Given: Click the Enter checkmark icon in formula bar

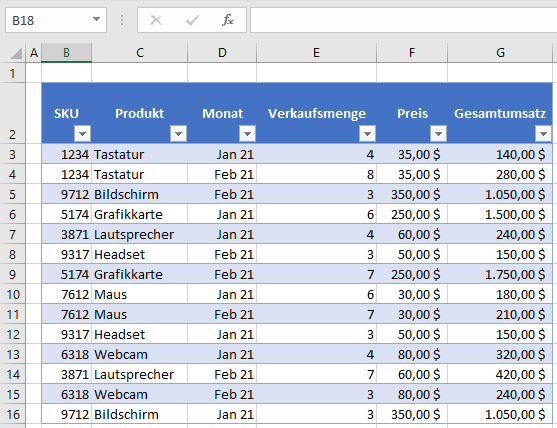Looking at the screenshot, I should point(192,20).
